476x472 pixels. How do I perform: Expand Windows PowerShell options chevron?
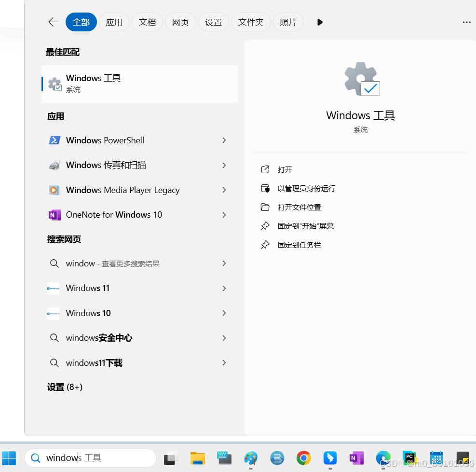tap(224, 140)
